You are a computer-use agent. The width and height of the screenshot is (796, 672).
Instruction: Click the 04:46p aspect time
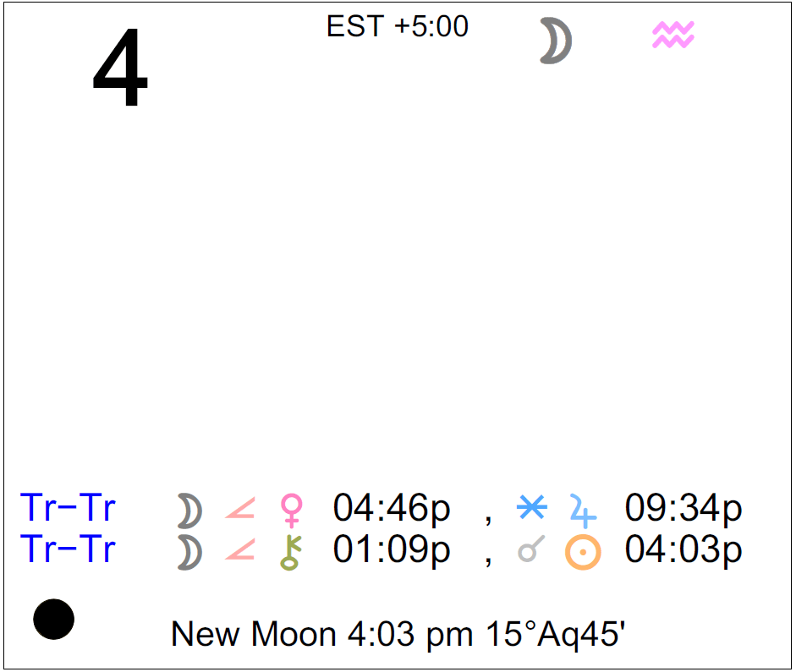pos(392,508)
